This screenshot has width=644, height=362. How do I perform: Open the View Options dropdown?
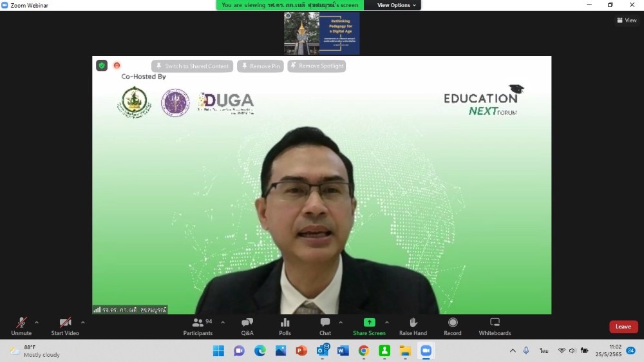point(397,5)
